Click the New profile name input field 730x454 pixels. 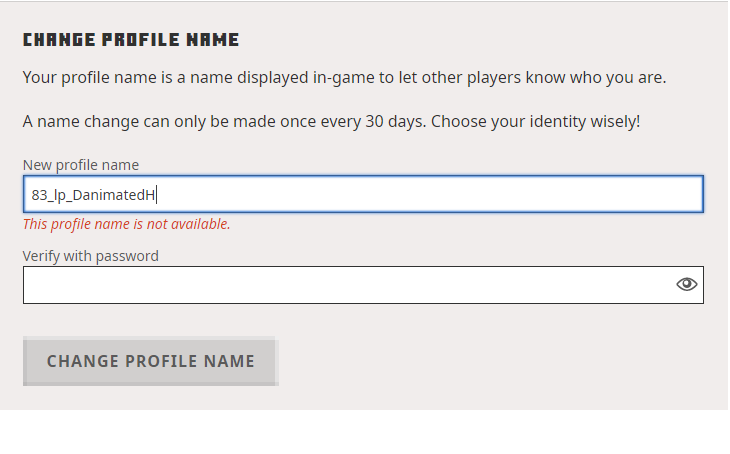tap(363, 194)
